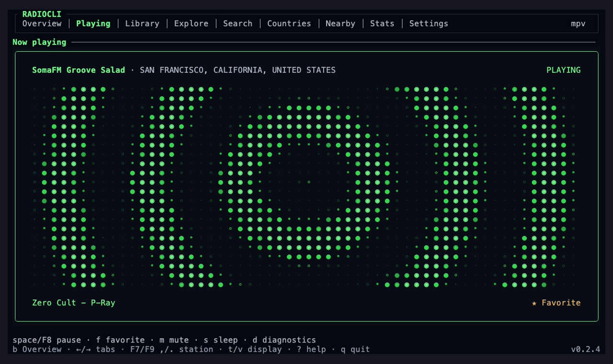View the Stats tab
613x364 pixels.
(382, 23)
